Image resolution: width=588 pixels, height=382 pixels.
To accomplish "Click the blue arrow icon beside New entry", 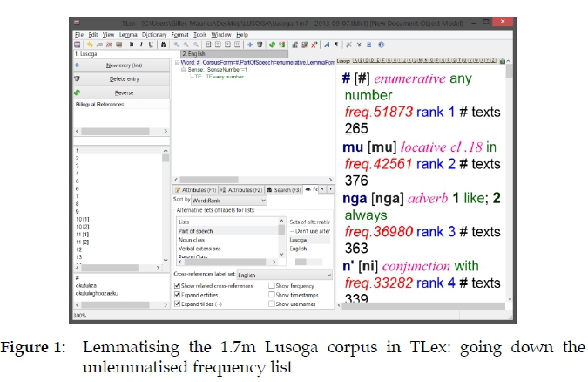I will 78,65.
